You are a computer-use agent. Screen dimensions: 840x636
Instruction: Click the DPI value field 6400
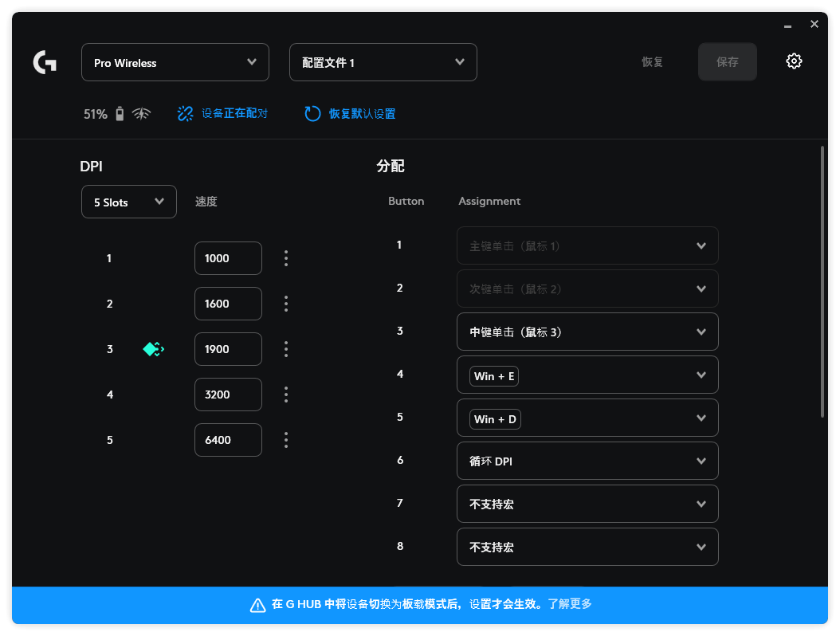[228, 440]
